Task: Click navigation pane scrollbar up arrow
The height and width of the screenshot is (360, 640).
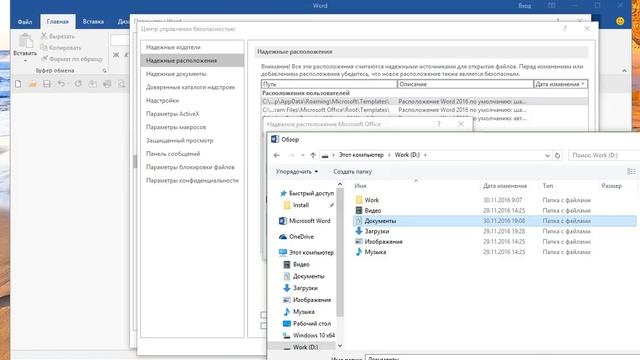Action: tap(340, 184)
